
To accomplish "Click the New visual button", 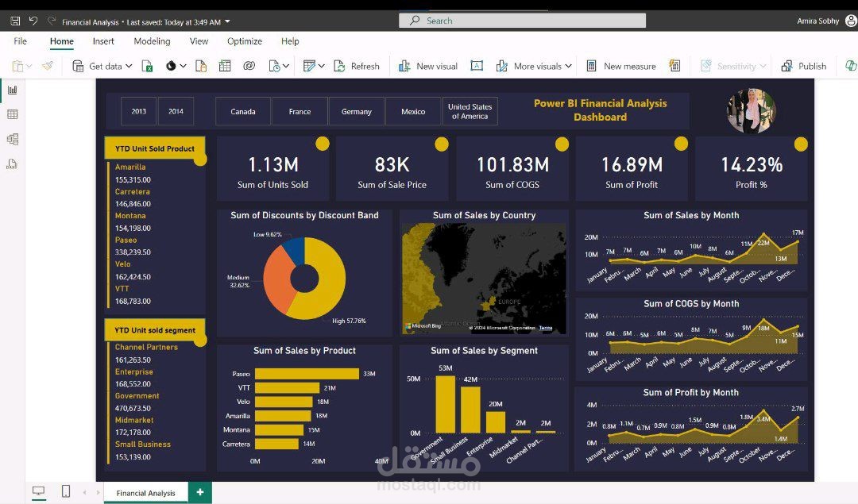I will point(428,66).
